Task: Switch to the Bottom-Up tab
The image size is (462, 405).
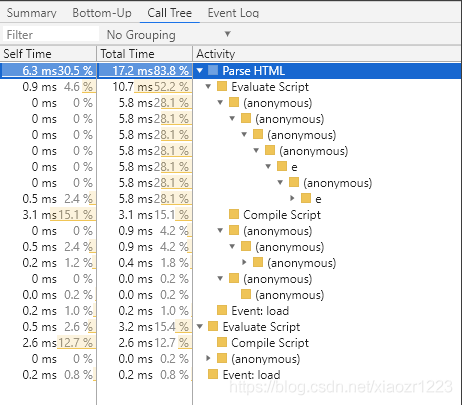Action: click(x=102, y=13)
